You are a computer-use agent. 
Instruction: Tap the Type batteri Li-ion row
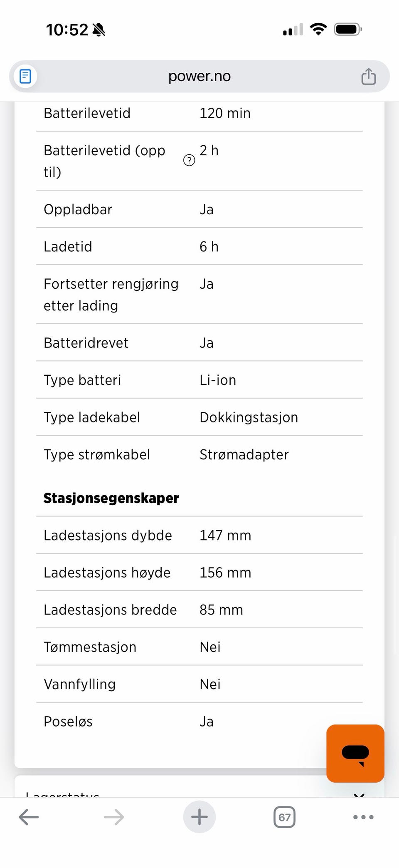click(199, 380)
